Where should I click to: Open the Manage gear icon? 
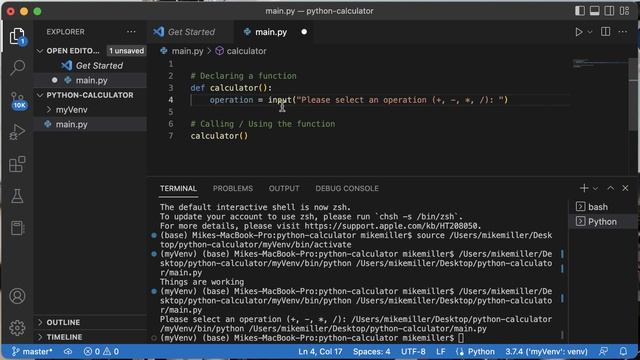pos(17,328)
